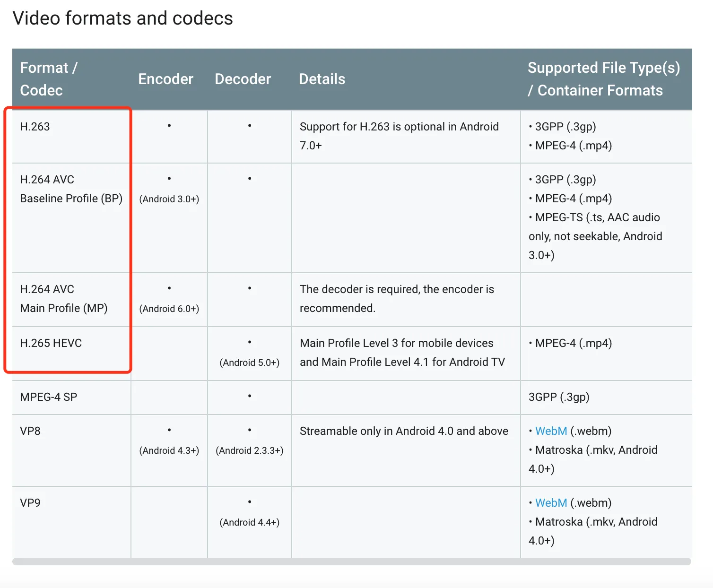Click the Details column header
Viewport: 713px width, 588px height.
[x=322, y=79]
